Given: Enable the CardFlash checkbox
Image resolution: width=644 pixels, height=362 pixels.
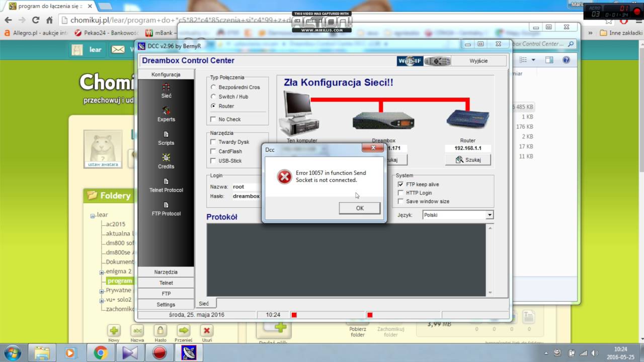Looking at the screenshot, I should coord(213,151).
